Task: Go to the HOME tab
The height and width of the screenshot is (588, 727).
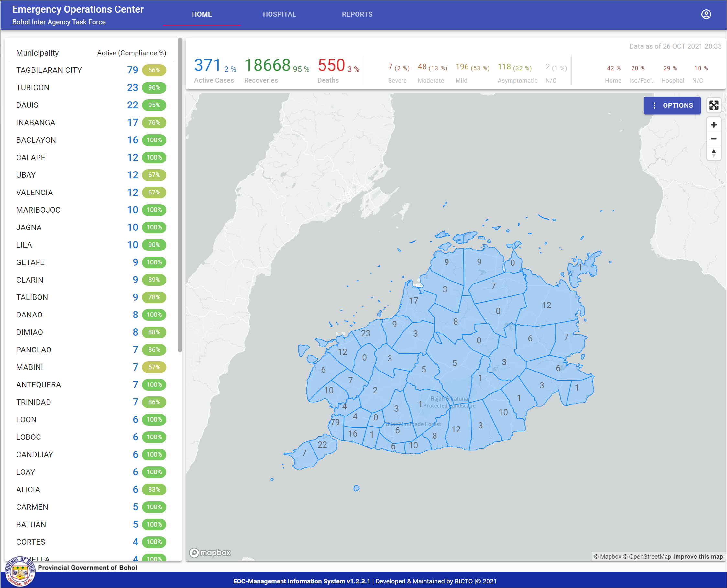Action: click(x=202, y=14)
